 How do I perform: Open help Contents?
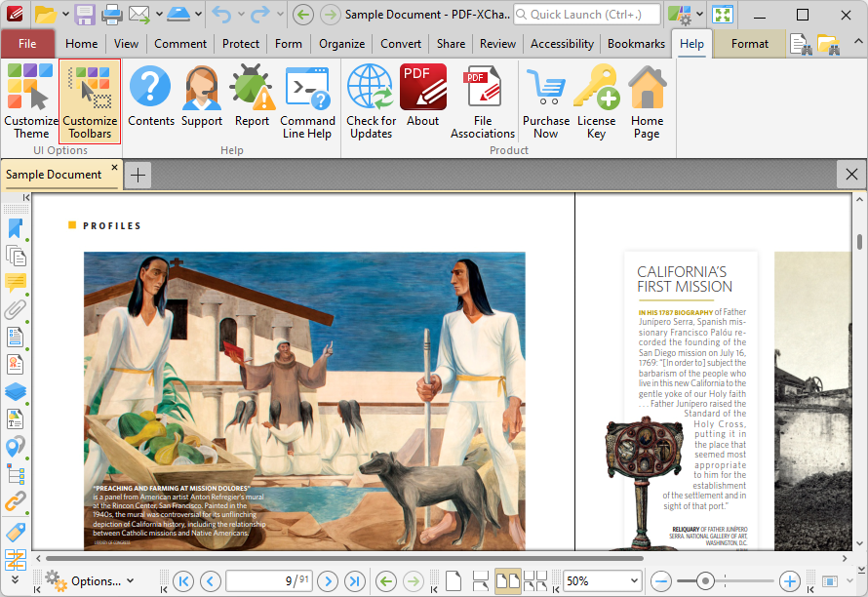pos(150,96)
